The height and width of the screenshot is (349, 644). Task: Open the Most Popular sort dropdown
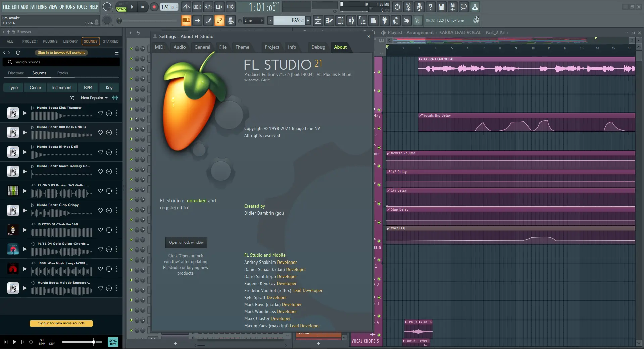pyautogui.click(x=94, y=98)
